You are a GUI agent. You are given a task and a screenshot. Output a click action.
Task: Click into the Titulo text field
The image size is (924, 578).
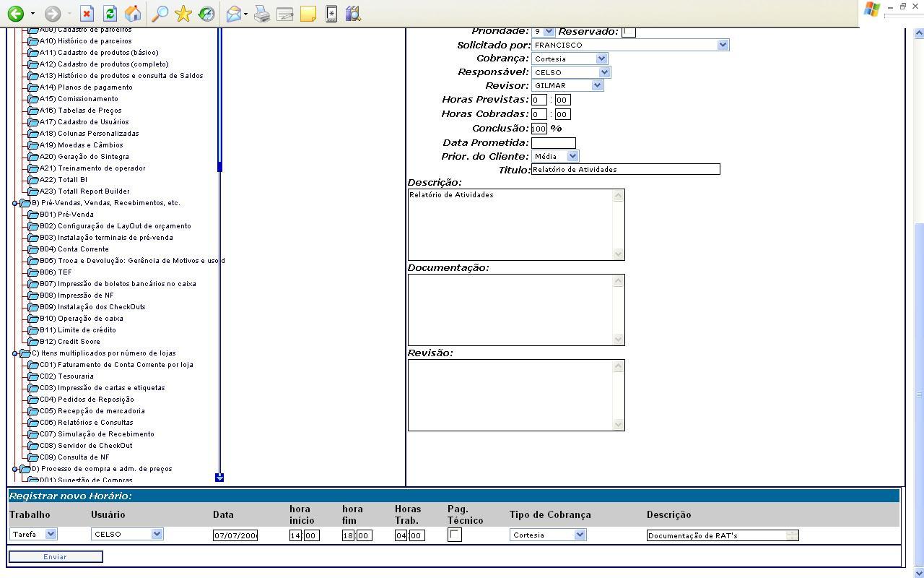point(625,169)
